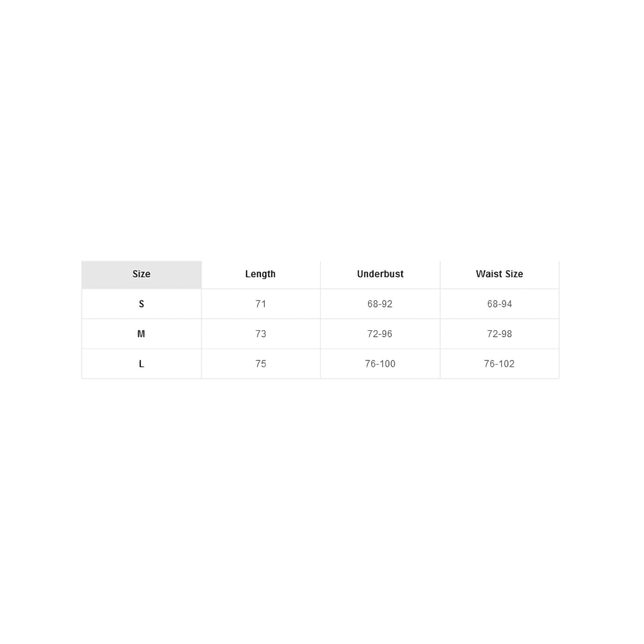Screen dimensions: 644x644
Task: Click the Underbust column header
Action: (380, 274)
